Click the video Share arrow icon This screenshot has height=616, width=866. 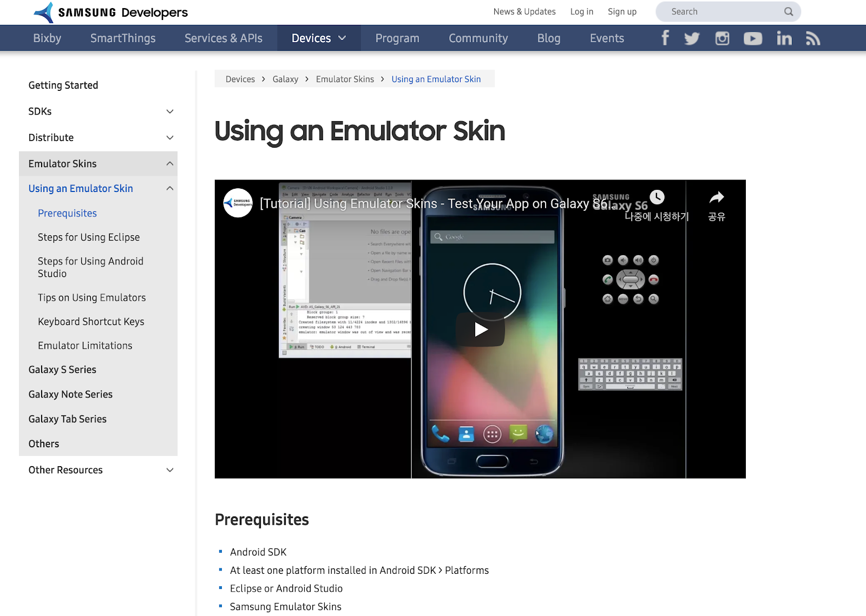[x=717, y=197]
